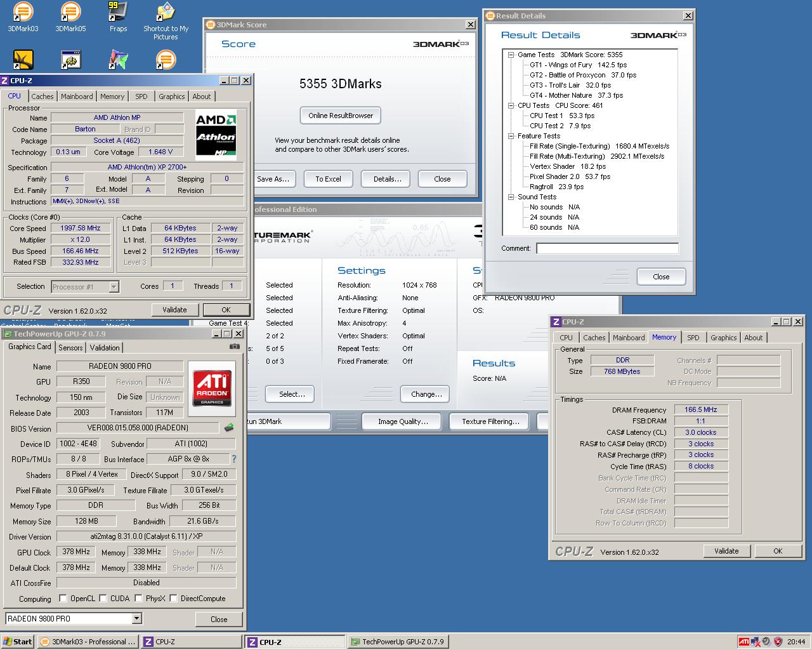Open SPD tab in CPU-Z processor window
This screenshot has width=812, height=650.
tap(141, 96)
